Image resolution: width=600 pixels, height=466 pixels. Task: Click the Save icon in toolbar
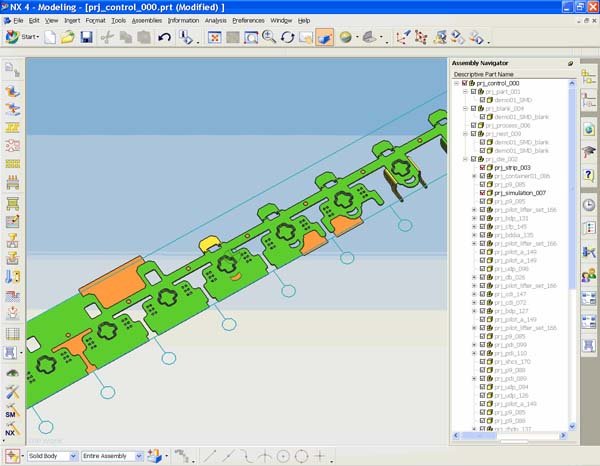point(86,38)
